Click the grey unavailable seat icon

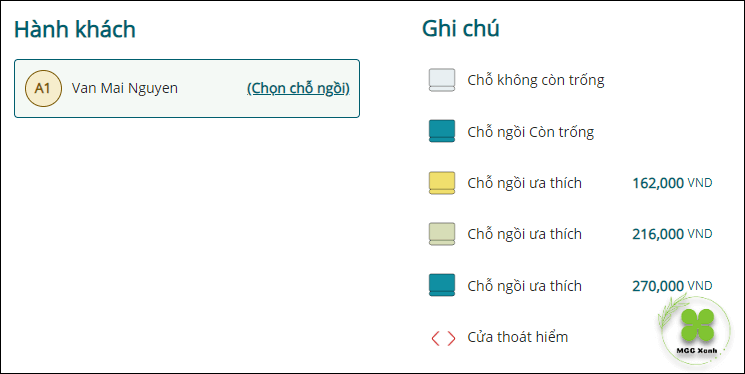tap(442, 80)
